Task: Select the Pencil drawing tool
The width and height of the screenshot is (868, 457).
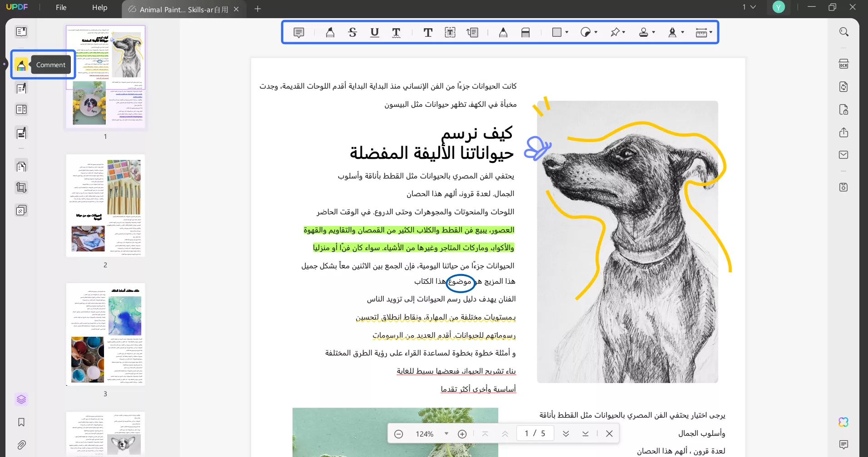Action: [503, 32]
